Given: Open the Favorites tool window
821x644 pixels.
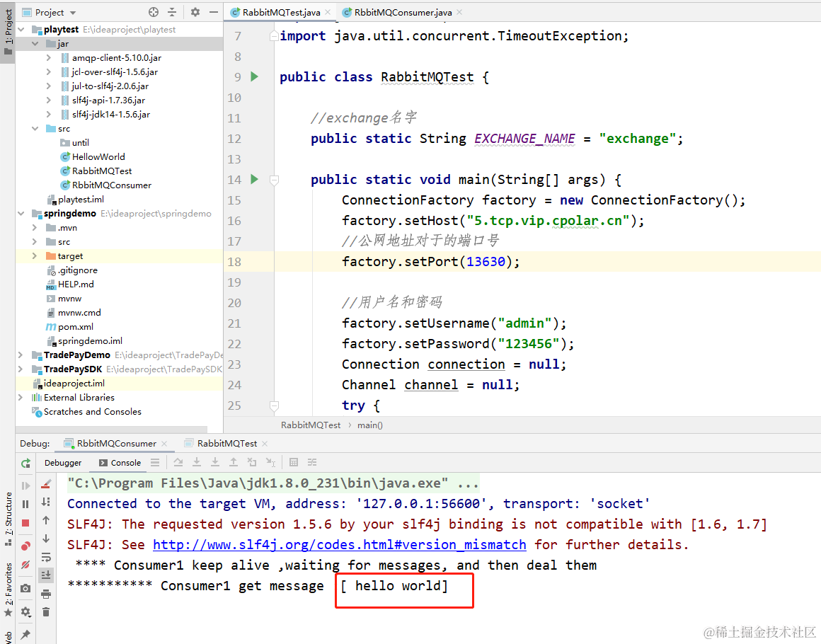Looking at the screenshot, I should (8, 590).
